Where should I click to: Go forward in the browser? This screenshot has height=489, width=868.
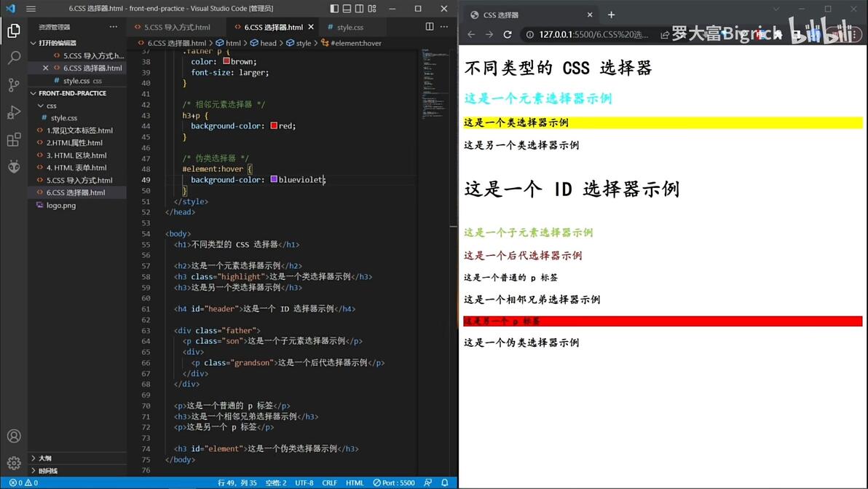tap(489, 34)
